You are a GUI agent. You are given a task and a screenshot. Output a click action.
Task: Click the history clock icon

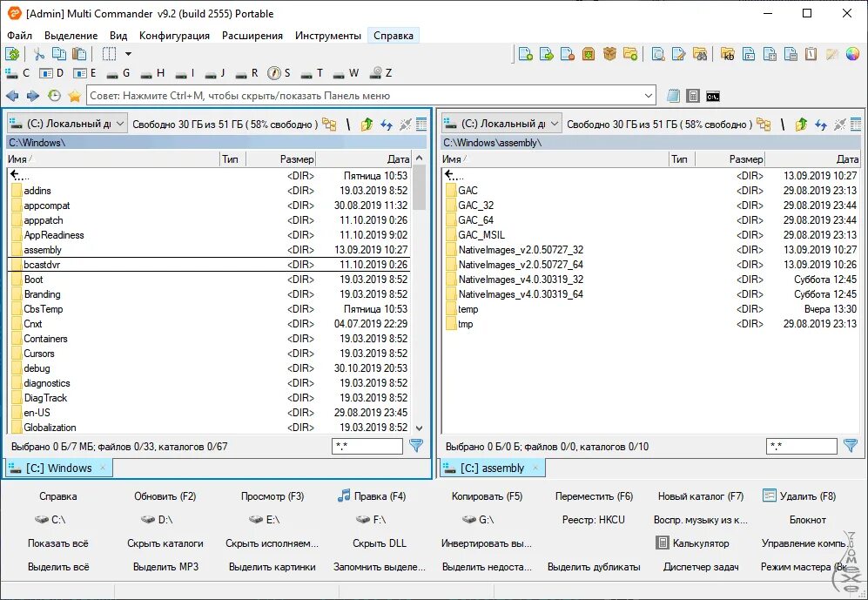(x=54, y=96)
